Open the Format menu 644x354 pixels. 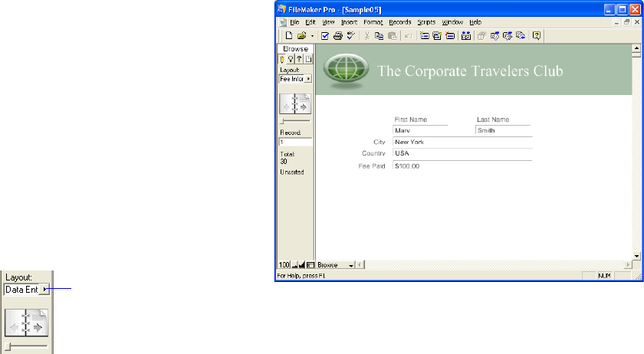[373, 22]
